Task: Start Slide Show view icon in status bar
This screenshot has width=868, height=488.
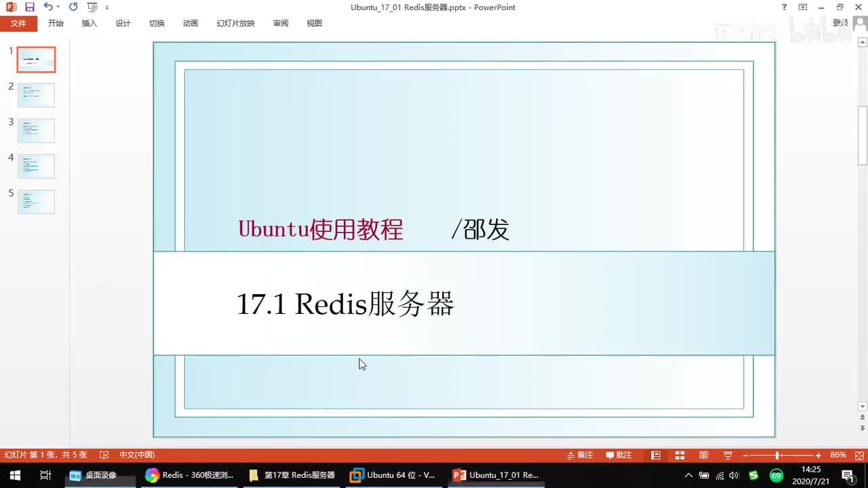Action: (x=728, y=455)
